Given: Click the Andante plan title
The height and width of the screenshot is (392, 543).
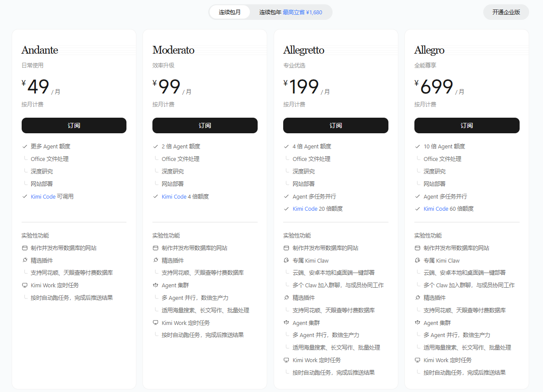Looking at the screenshot, I should click(x=40, y=50).
